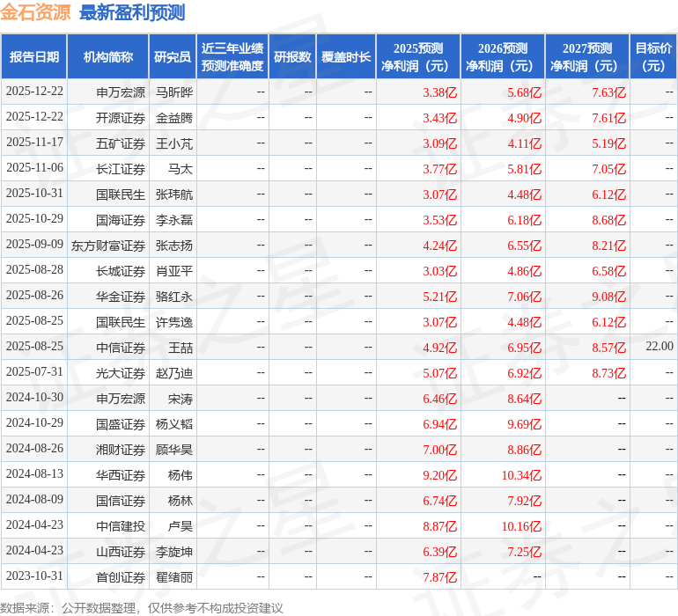Screen dimensions: 678x616
Task: Click the 4.90亿 profit value
Action: point(525,118)
